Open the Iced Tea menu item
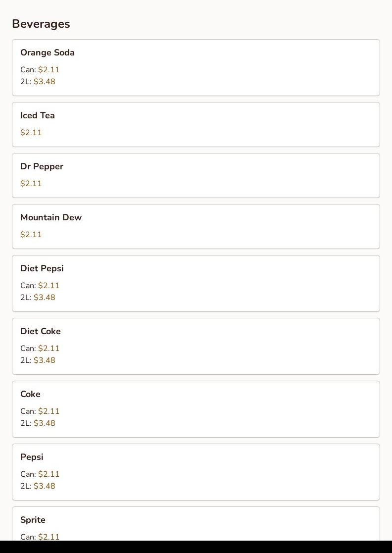The width and height of the screenshot is (392, 553). [x=196, y=124]
